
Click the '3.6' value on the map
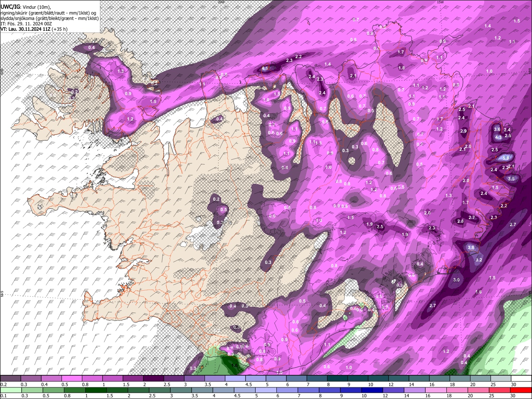[497, 129]
